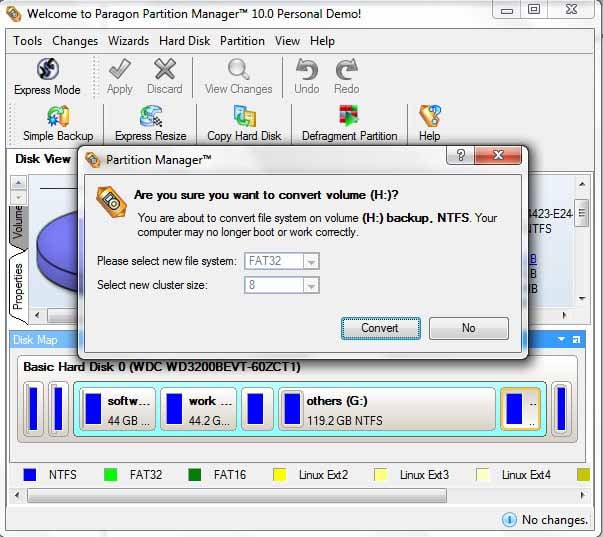Click the Paragon app icon in title bar

click(14, 14)
